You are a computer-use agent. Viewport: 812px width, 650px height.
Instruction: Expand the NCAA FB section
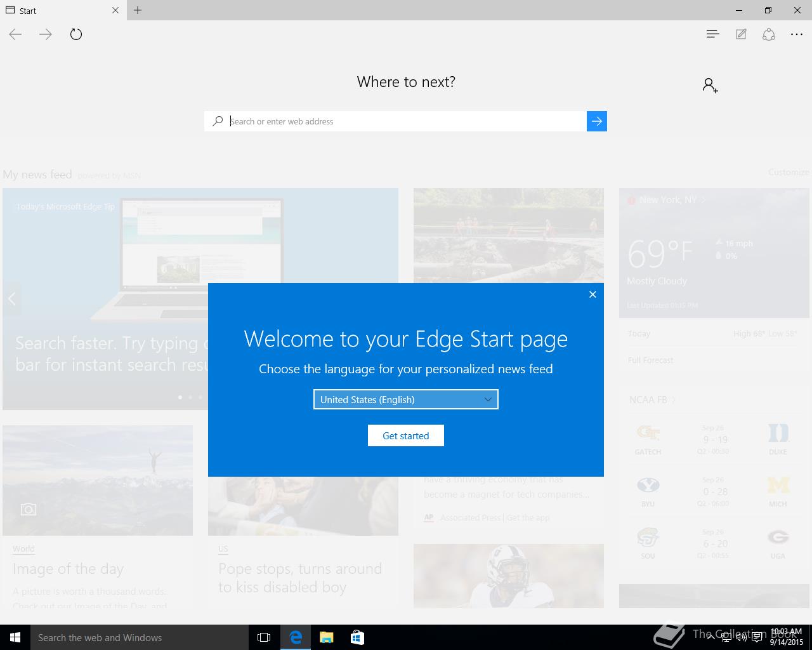pos(652,400)
